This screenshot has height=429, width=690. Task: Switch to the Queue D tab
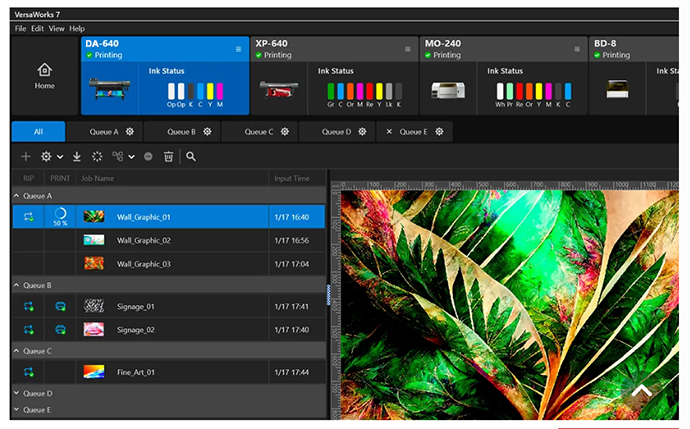click(336, 132)
